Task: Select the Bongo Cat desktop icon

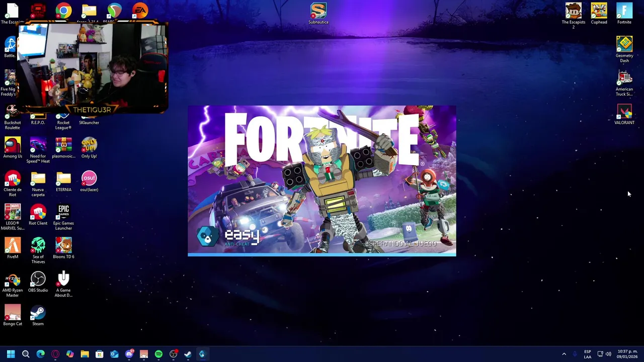Action: (x=13, y=316)
